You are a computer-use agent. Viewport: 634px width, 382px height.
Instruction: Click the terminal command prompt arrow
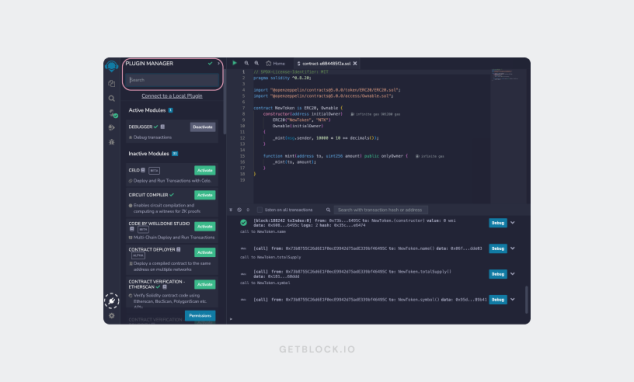tap(231, 319)
